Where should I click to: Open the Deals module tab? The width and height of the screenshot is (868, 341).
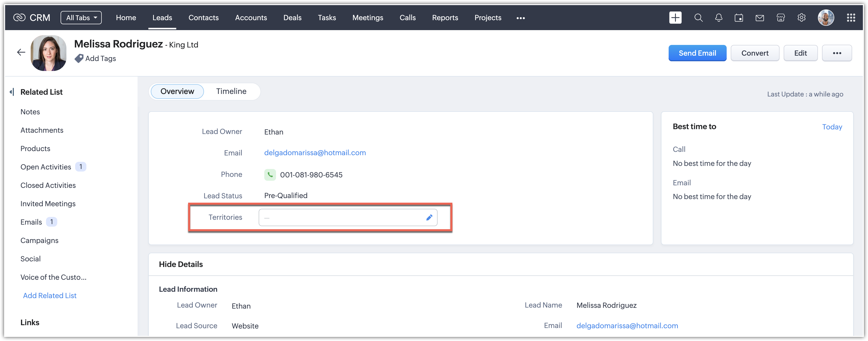(x=292, y=18)
